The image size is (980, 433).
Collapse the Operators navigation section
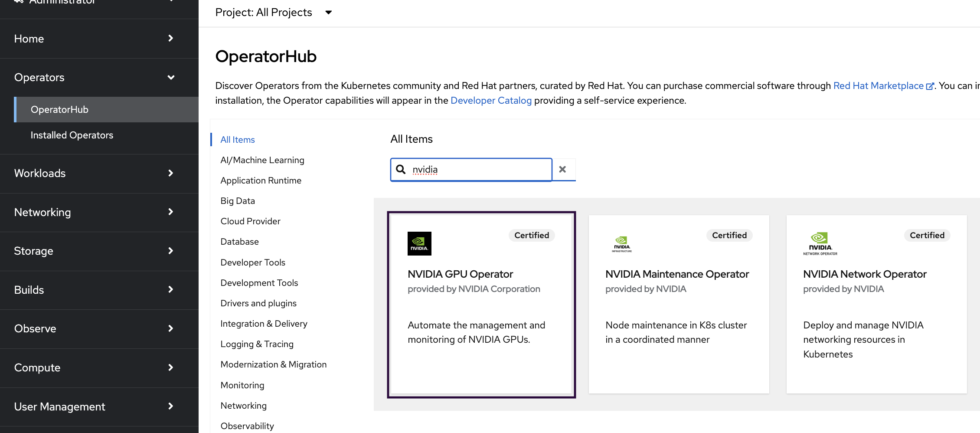click(171, 78)
